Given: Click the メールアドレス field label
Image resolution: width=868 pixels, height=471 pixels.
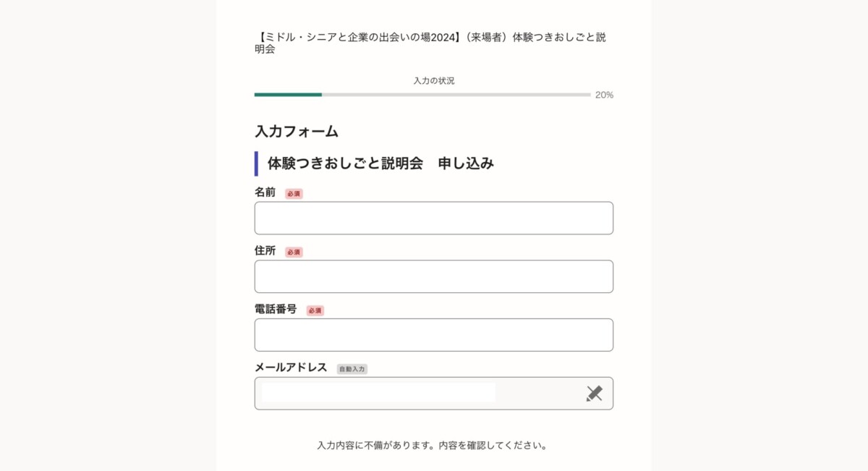Looking at the screenshot, I should coord(291,368).
